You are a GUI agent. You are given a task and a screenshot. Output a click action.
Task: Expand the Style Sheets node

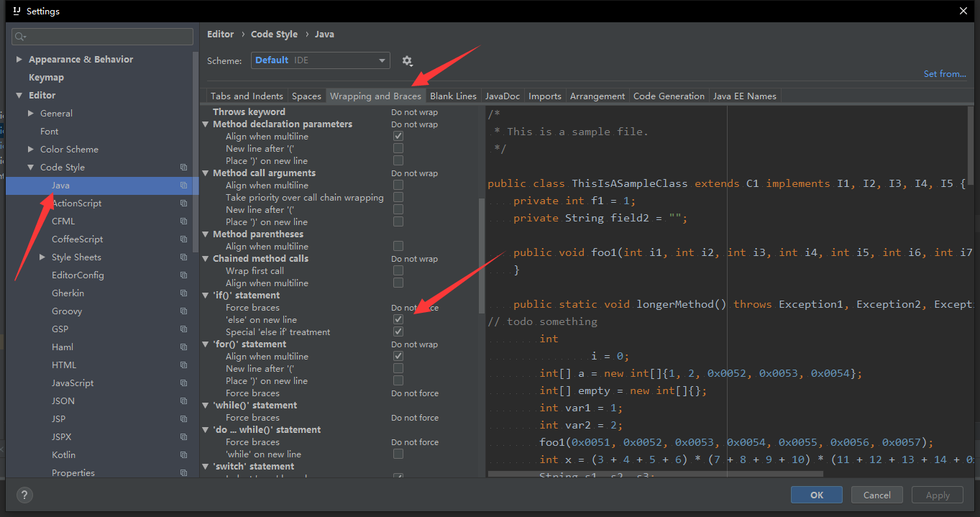(42, 257)
